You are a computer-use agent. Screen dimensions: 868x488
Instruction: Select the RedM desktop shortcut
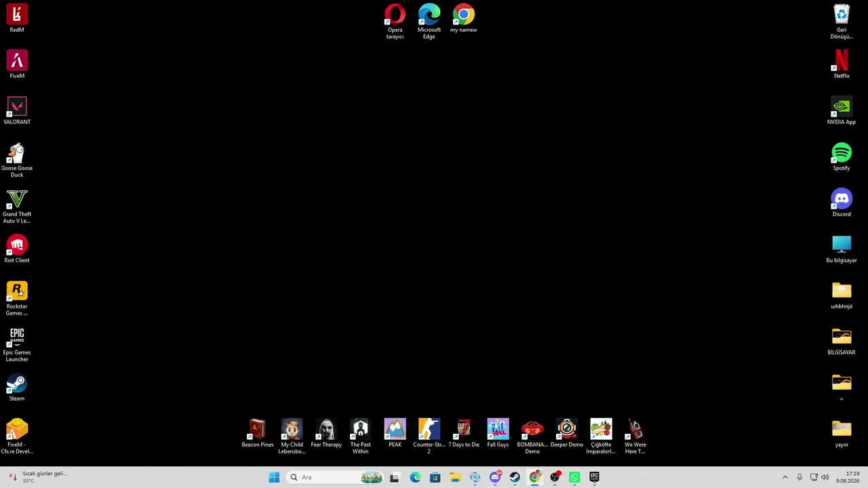point(17,18)
